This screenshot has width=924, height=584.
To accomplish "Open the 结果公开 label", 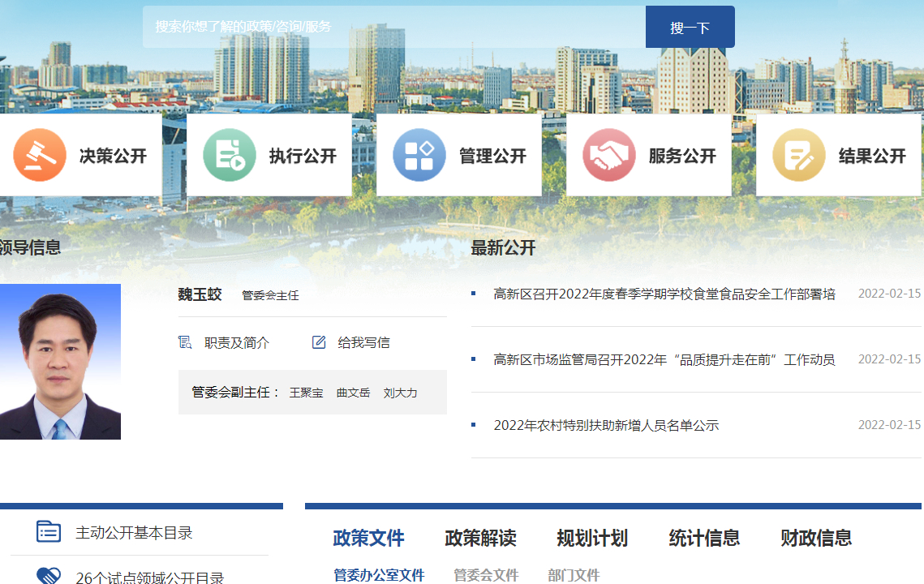I will pos(872,157).
